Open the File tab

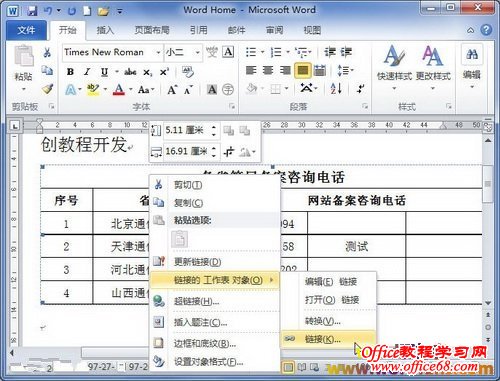(x=26, y=30)
